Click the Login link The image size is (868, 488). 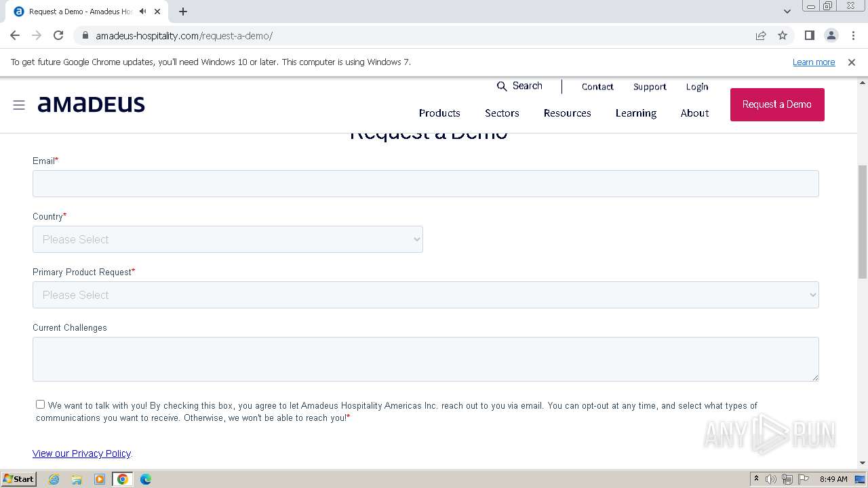697,87
